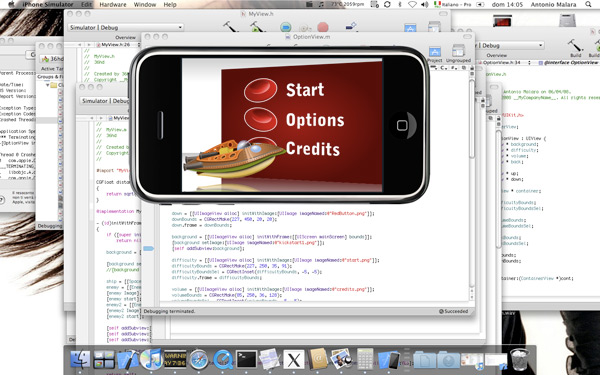
Task: Click the Antonio Malara user name in the menu bar
Action: click(x=553, y=5)
